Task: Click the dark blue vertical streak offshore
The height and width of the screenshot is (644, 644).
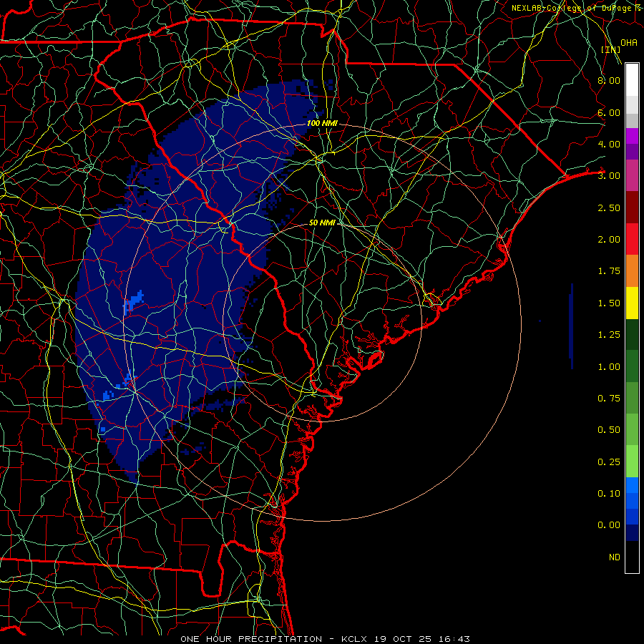Action: (x=571, y=326)
